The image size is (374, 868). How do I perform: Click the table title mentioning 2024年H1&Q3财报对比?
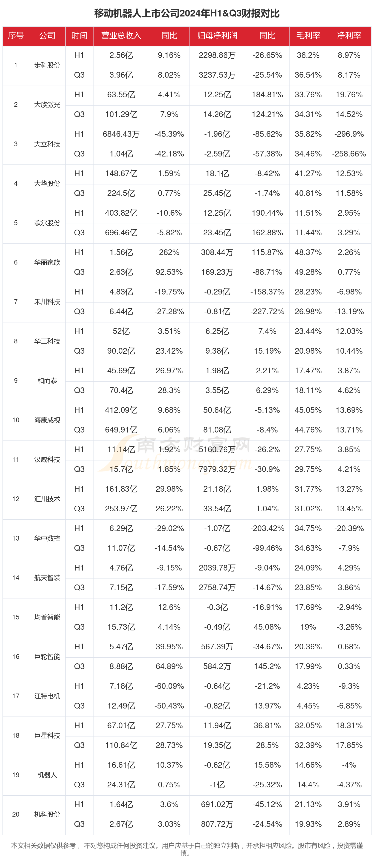[x=187, y=13]
